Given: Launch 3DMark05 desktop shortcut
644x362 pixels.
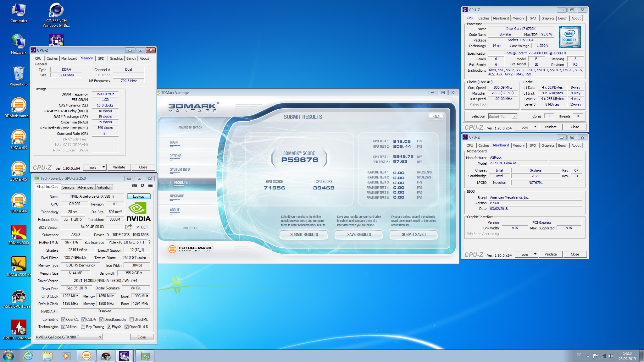Looking at the screenshot, I should [x=19, y=171].
